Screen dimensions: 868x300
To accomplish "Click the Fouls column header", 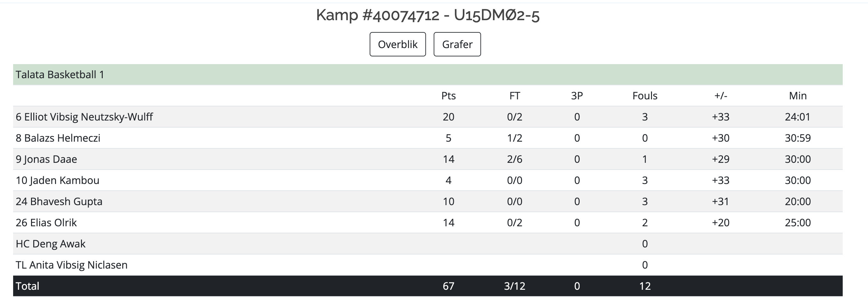I will pyautogui.click(x=645, y=96).
